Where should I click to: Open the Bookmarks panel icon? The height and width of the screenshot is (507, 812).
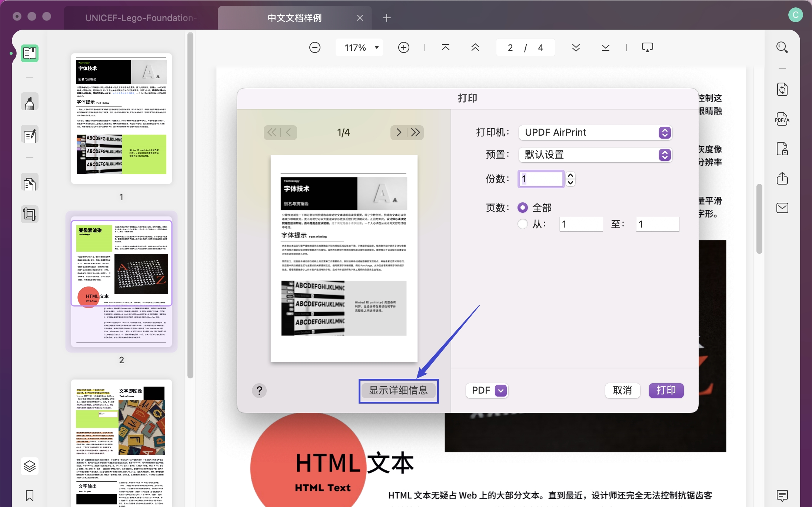pos(30,496)
